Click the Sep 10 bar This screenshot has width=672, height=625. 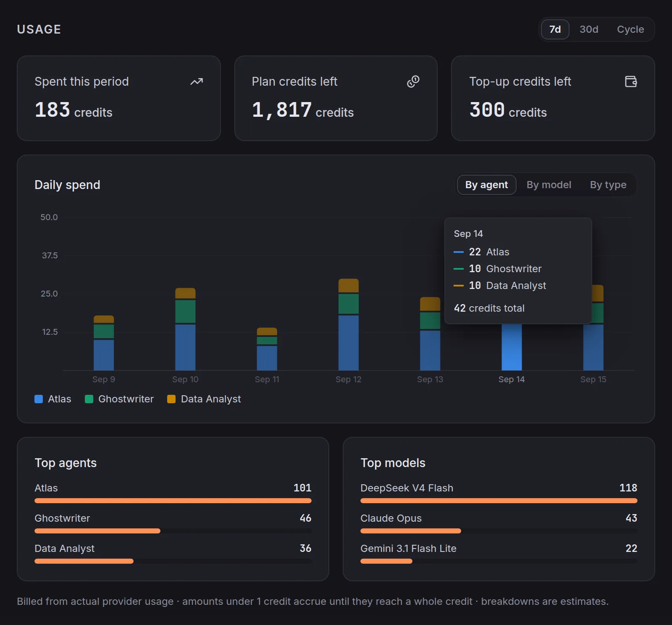click(x=185, y=329)
